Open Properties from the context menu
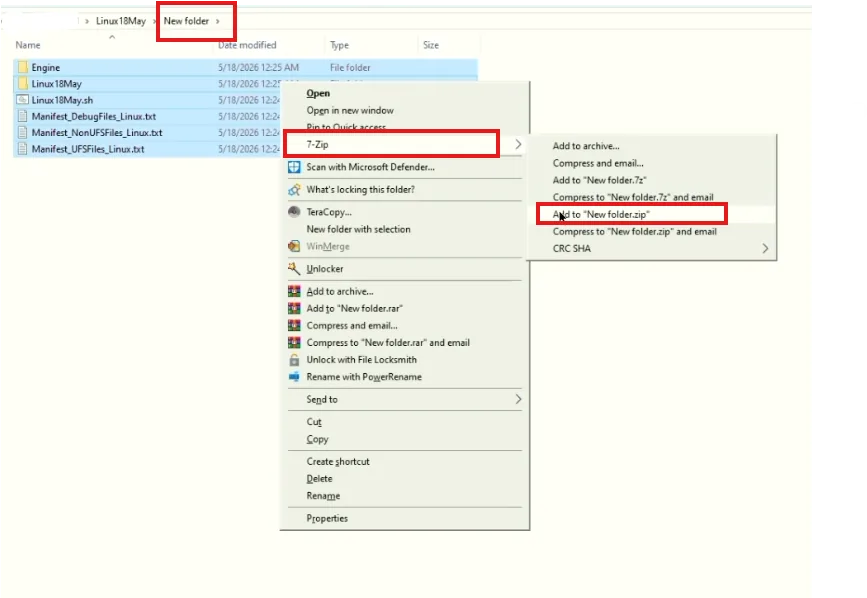The image size is (867, 598). pyautogui.click(x=327, y=518)
